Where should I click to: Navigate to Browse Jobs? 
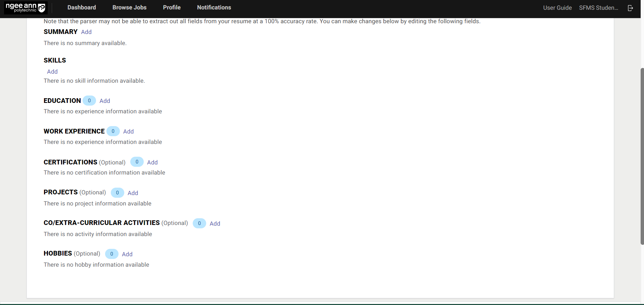coord(129,7)
